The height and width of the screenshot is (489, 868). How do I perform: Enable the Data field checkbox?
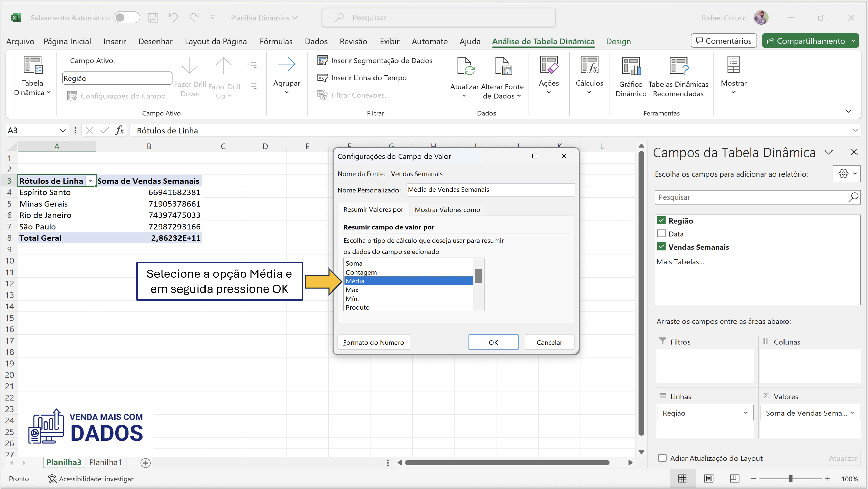coord(661,233)
